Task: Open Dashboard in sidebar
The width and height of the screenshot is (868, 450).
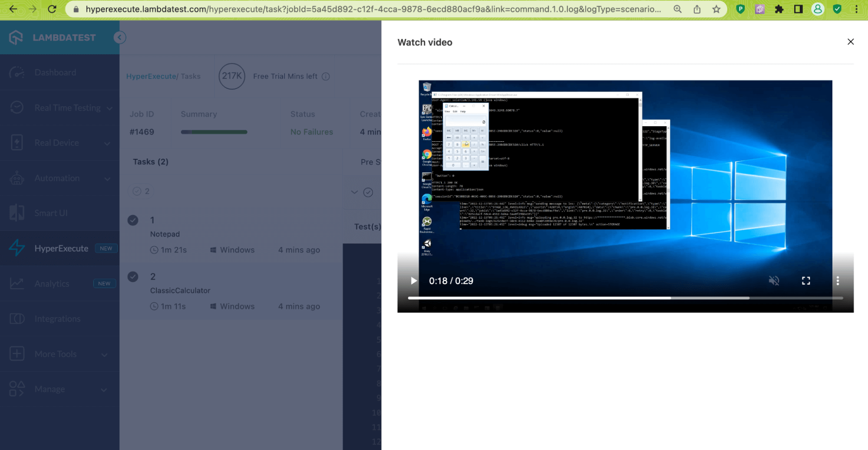Action: tap(55, 72)
